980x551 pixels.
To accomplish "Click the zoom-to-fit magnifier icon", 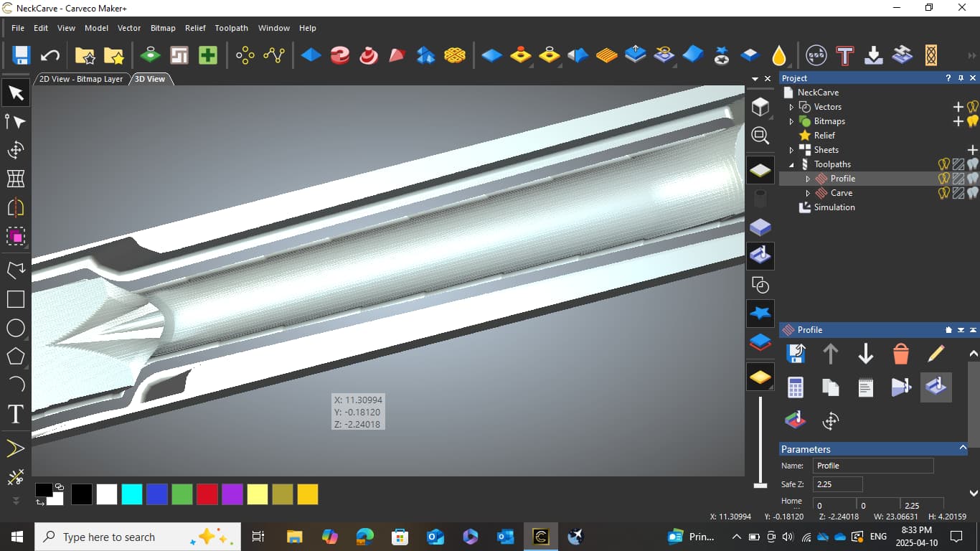I will pyautogui.click(x=760, y=136).
